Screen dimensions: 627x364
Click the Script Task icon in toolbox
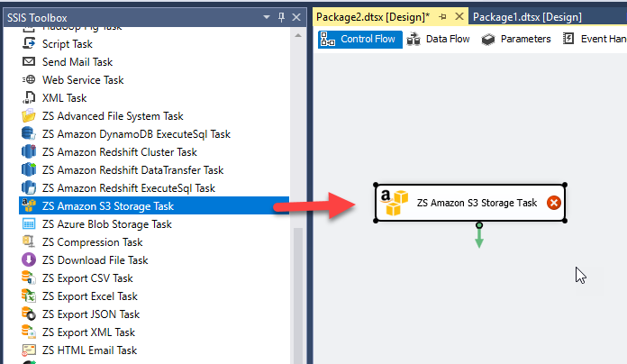point(29,43)
